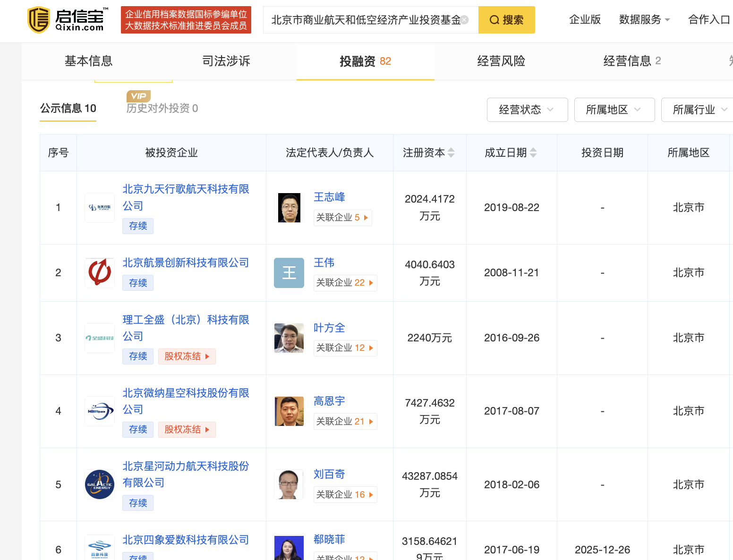
Task: Open the 所属地区 filter dropdown
Action: click(x=614, y=110)
